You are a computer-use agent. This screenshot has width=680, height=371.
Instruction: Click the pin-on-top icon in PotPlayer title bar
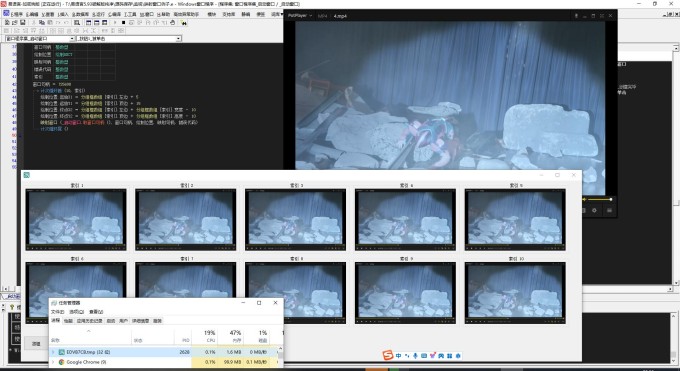pos(576,16)
